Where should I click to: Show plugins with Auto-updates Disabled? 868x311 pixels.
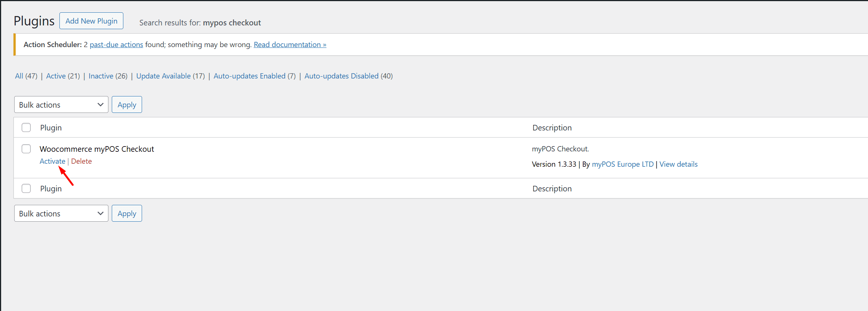[341, 76]
